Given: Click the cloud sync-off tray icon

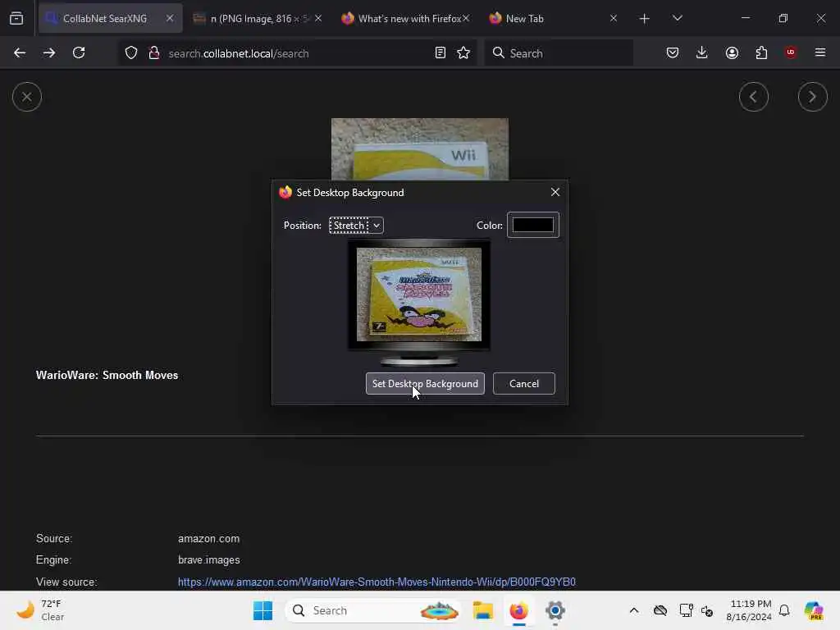Looking at the screenshot, I should click(660, 610).
